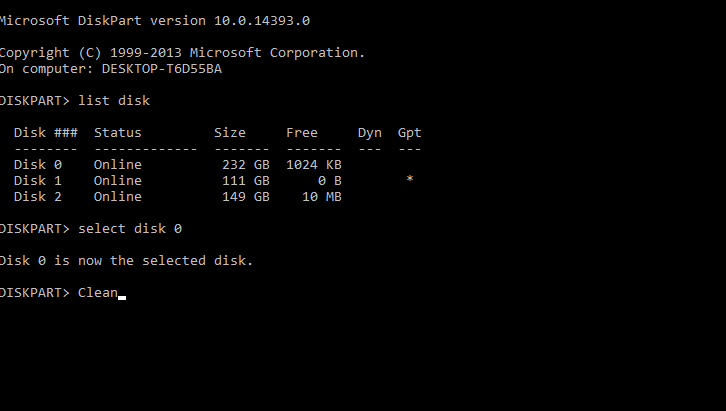Viewport: 726px width, 411px height.
Task: Click the blinking cursor after Clean
Action: pos(122,298)
